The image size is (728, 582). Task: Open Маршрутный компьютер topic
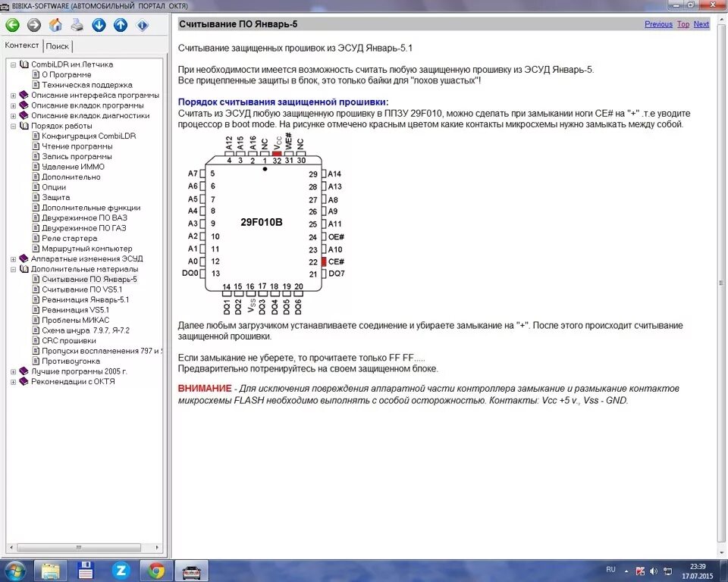tap(86, 249)
